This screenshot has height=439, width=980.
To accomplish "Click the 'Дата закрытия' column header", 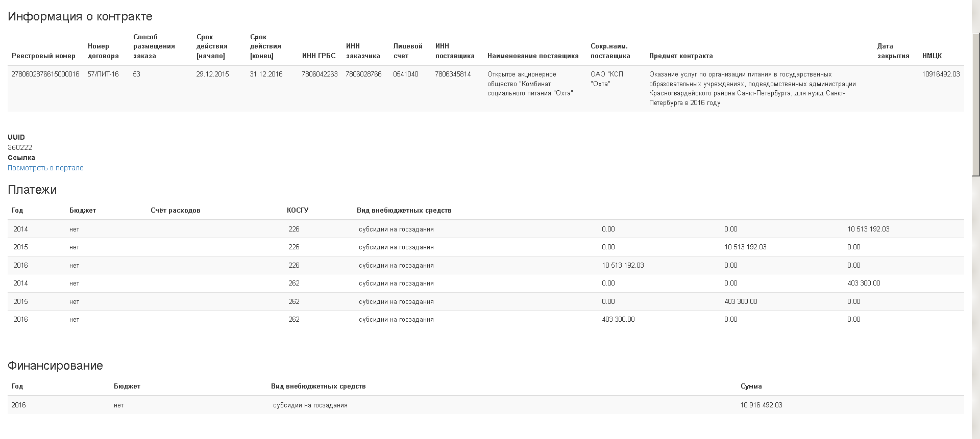I will (x=893, y=51).
